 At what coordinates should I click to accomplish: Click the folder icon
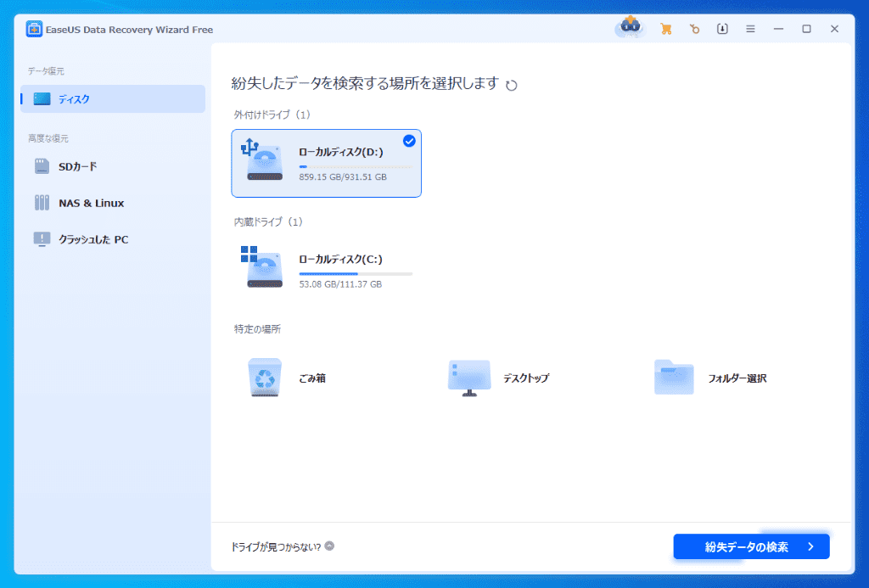point(674,377)
